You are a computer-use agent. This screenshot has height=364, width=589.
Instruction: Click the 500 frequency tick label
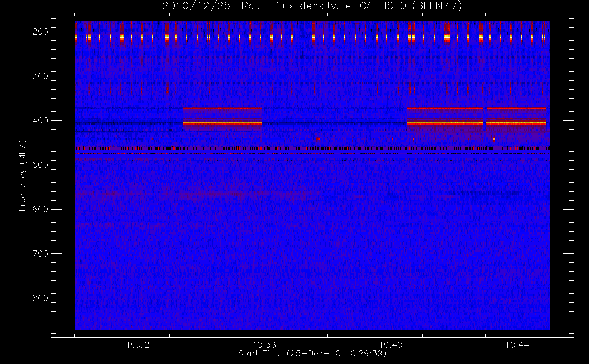pos(40,165)
